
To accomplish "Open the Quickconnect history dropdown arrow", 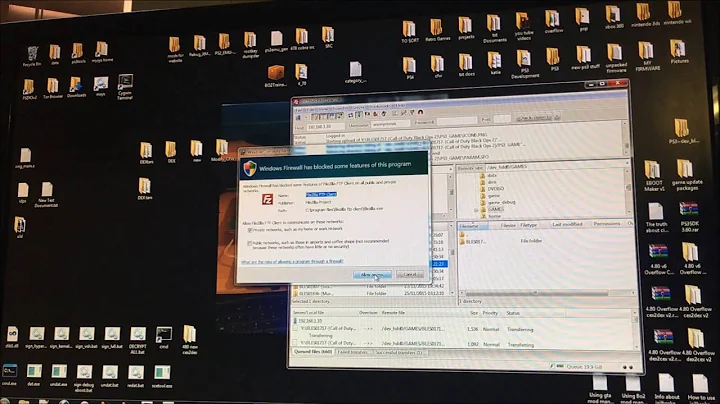I will coord(557,117).
